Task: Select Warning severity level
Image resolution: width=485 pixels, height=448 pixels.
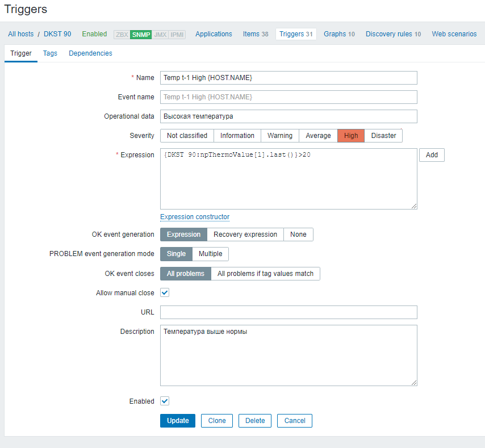Action: pyautogui.click(x=280, y=136)
